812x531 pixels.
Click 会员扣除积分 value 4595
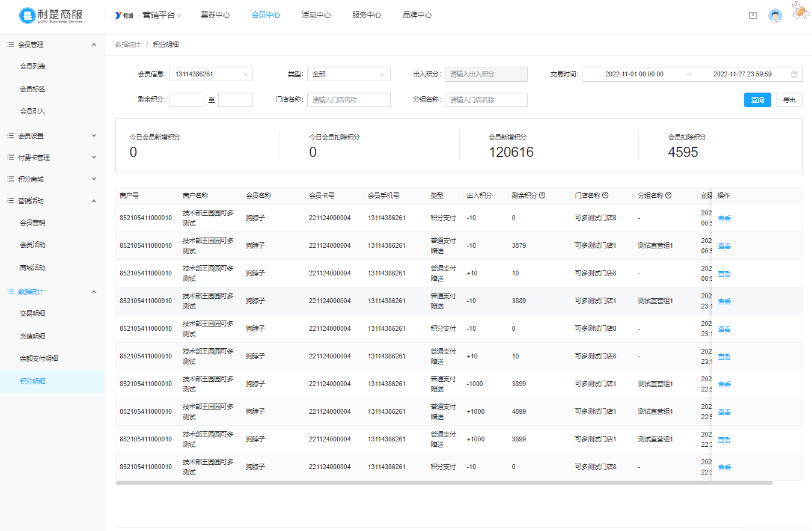pyautogui.click(x=683, y=152)
